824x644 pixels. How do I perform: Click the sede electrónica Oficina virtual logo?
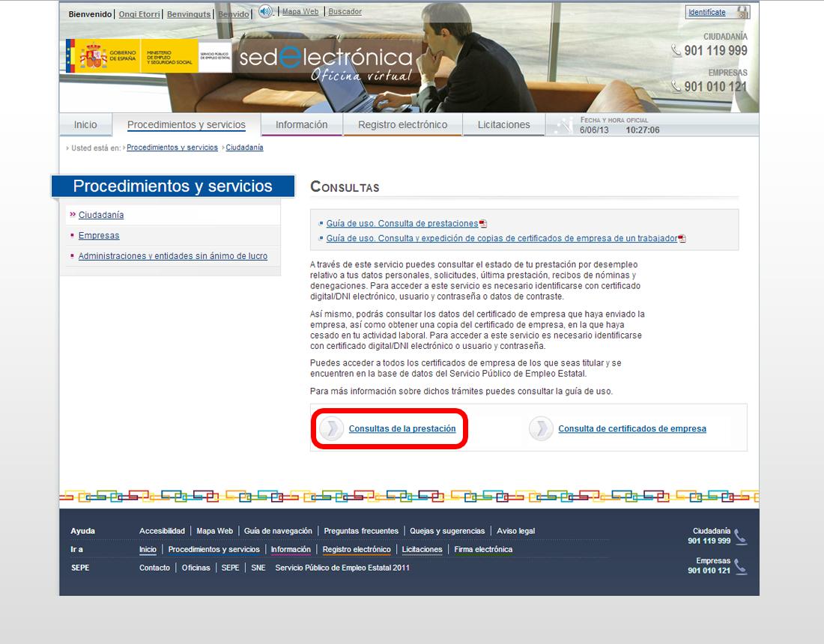327,63
